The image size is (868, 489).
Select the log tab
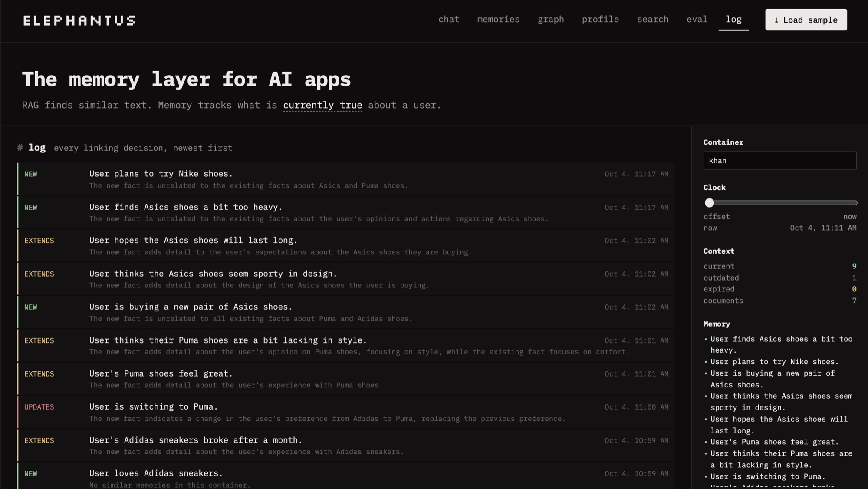click(x=733, y=20)
